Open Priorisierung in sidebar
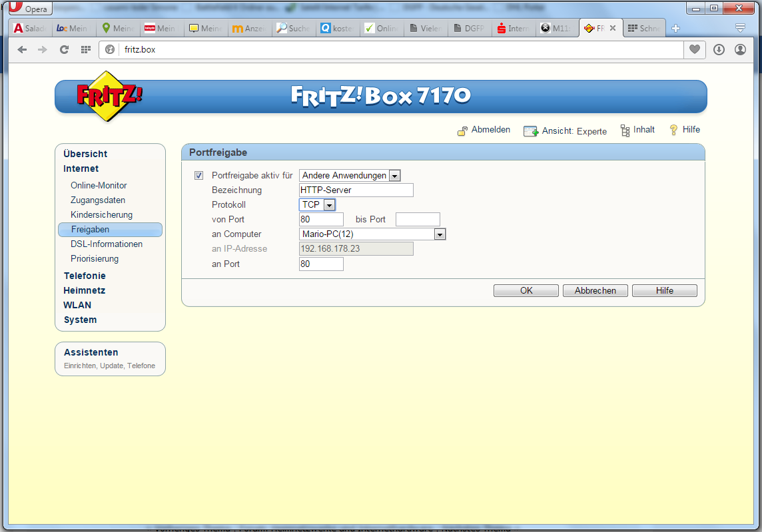The height and width of the screenshot is (532, 762). 95,259
